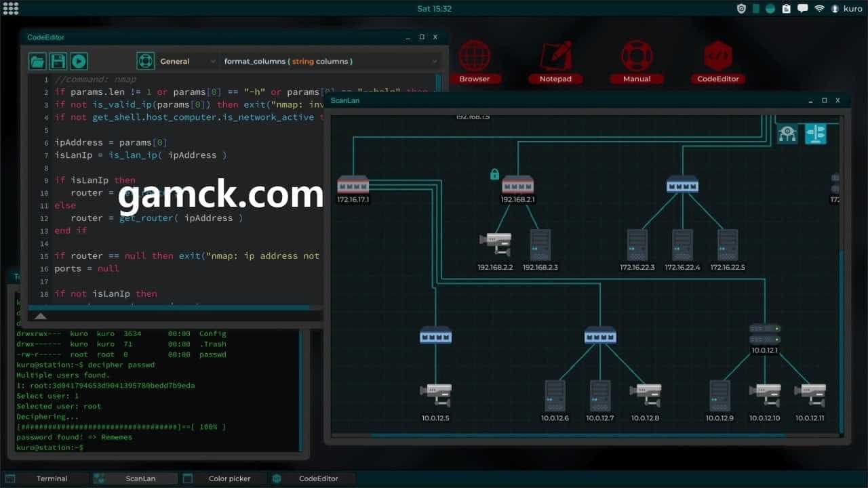Select camera device 10.0.12.11
Viewport: 868px width, 488px height.
pos(810,394)
